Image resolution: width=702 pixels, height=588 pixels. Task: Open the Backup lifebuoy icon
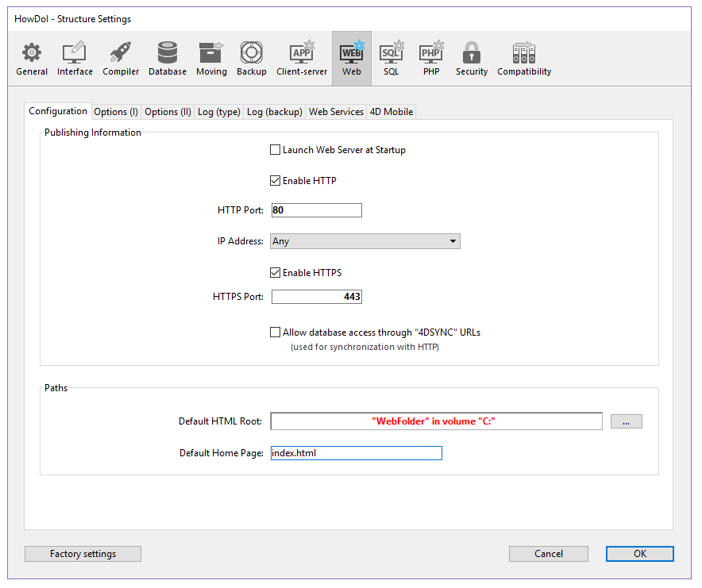pos(252,60)
